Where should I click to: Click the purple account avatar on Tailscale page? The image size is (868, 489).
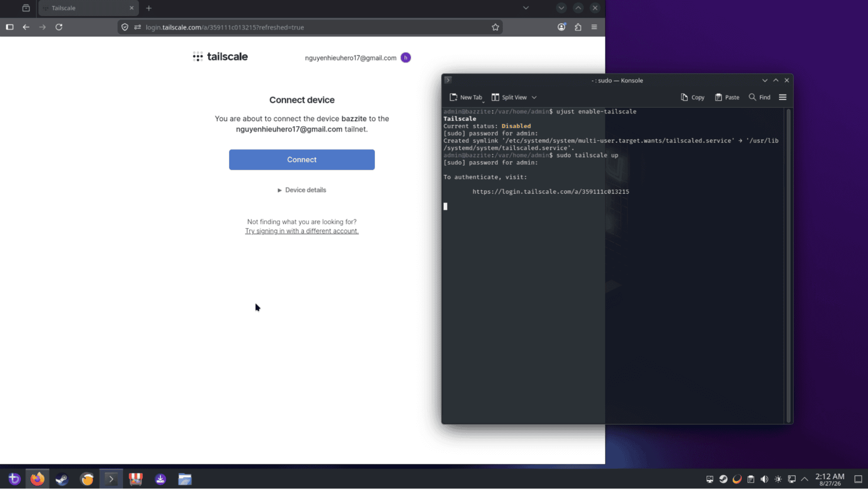coord(406,58)
